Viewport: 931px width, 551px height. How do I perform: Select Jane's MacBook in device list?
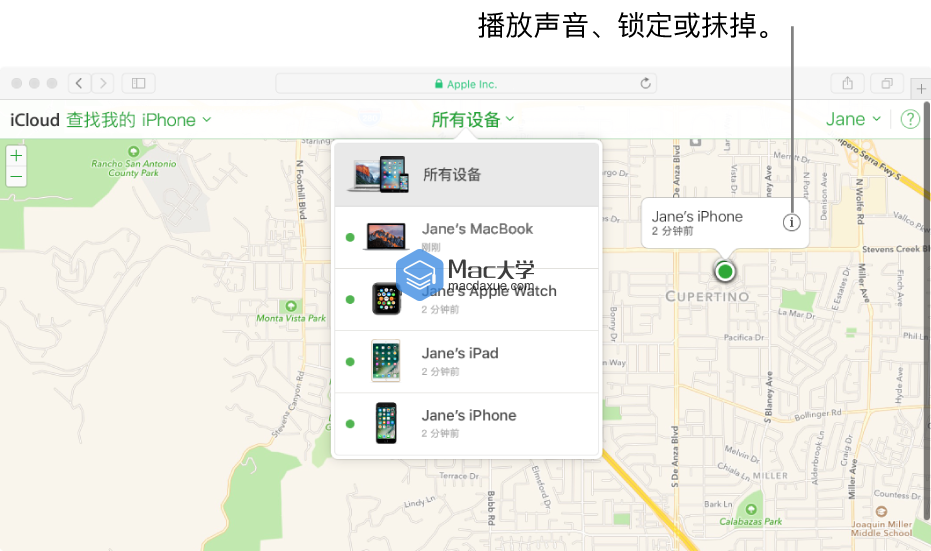[x=467, y=238]
